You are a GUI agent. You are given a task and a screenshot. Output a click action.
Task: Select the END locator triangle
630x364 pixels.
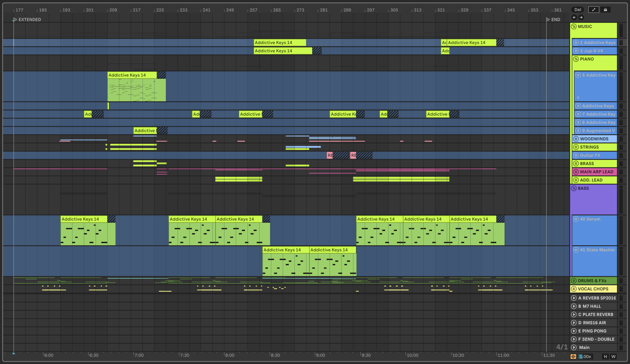tap(548, 19)
